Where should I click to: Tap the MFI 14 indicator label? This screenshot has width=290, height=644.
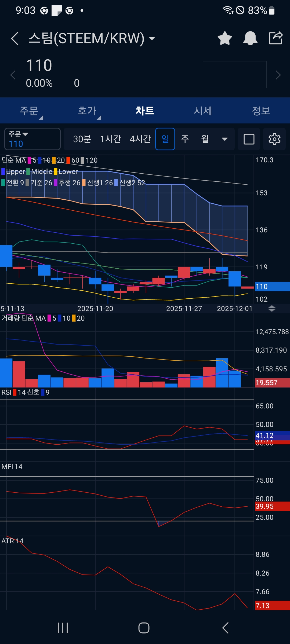click(12, 467)
